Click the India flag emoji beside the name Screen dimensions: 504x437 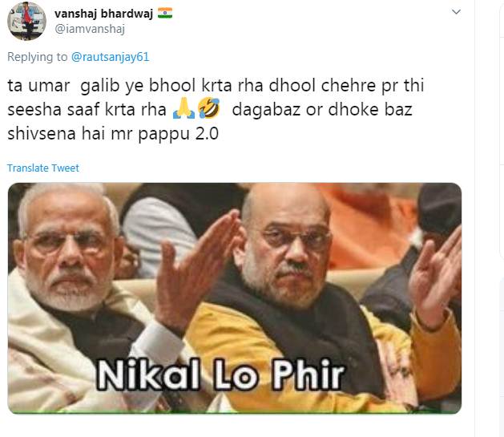[165, 13]
